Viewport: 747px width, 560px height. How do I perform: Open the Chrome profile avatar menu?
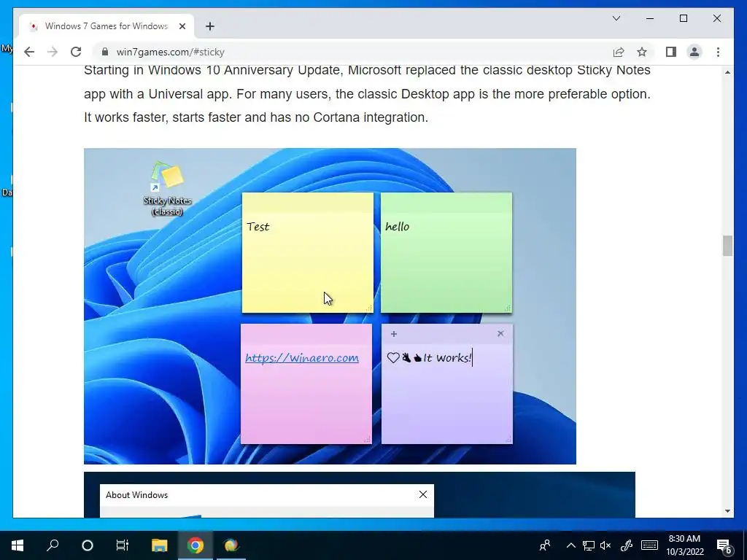pos(694,52)
